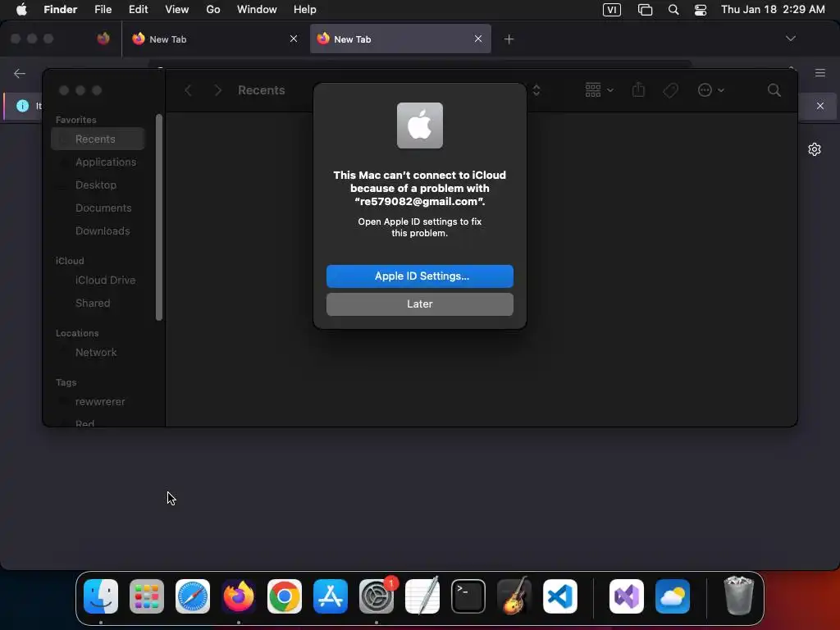
Task: Open the Firefox hamburger application menu
Action: [x=819, y=73]
